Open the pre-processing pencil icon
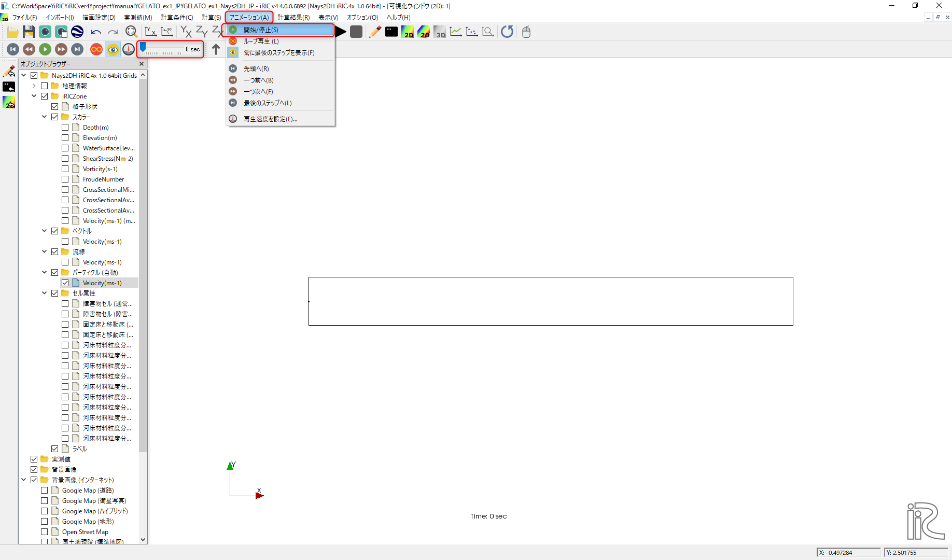 tap(375, 32)
